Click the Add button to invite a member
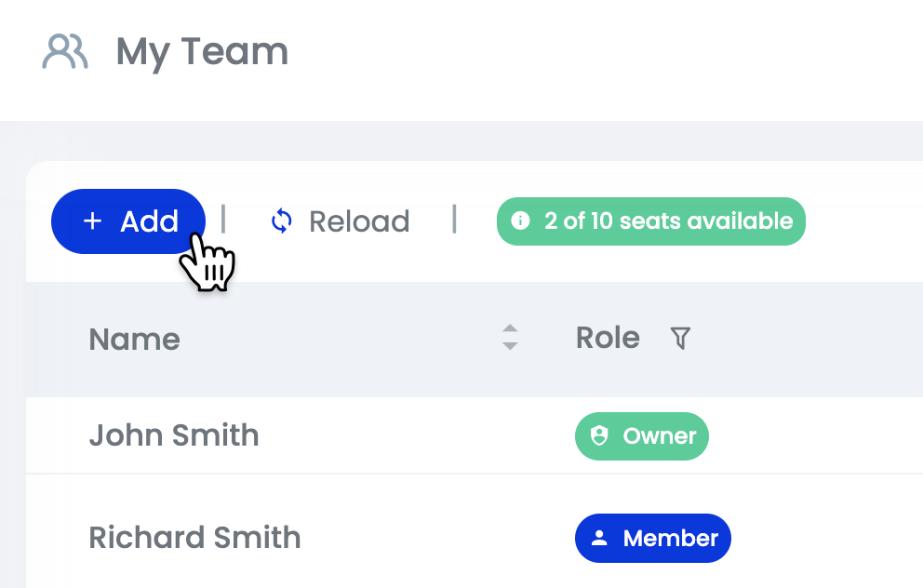Image resolution: width=923 pixels, height=588 pixels. pos(127,221)
